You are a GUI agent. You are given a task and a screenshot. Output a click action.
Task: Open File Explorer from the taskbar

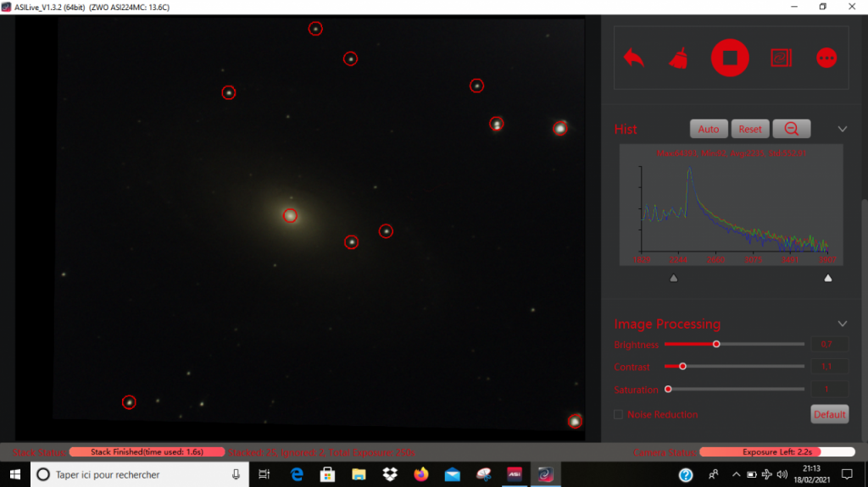[x=359, y=474]
